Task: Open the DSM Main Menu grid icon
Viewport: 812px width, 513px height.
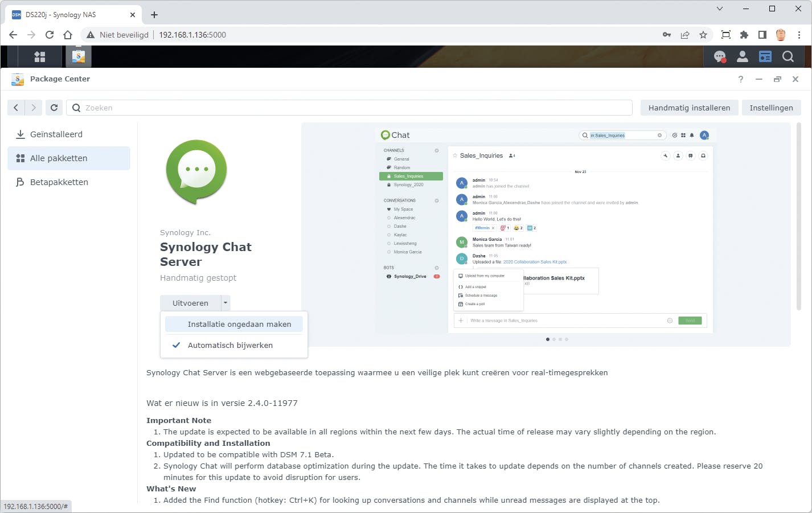Action: coord(40,56)
